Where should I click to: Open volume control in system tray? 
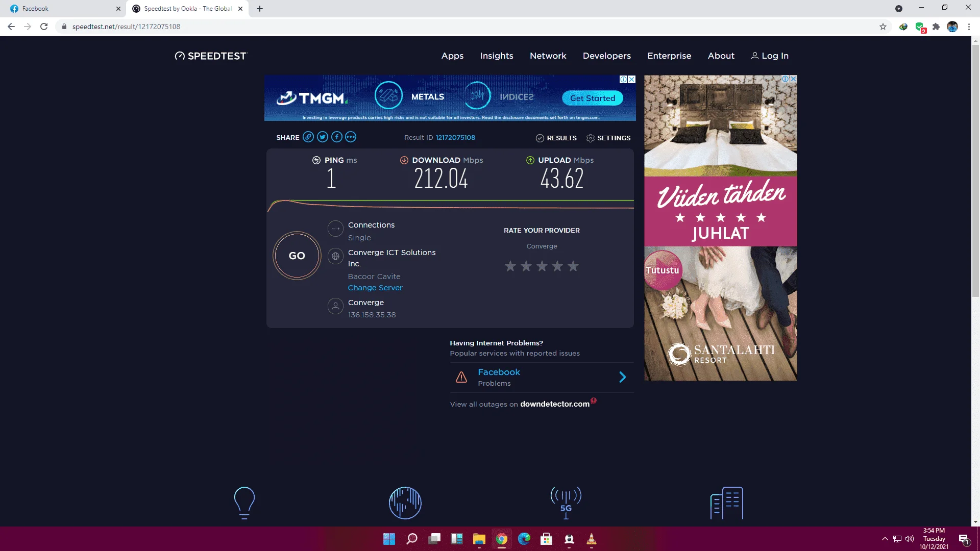point(910,539)
